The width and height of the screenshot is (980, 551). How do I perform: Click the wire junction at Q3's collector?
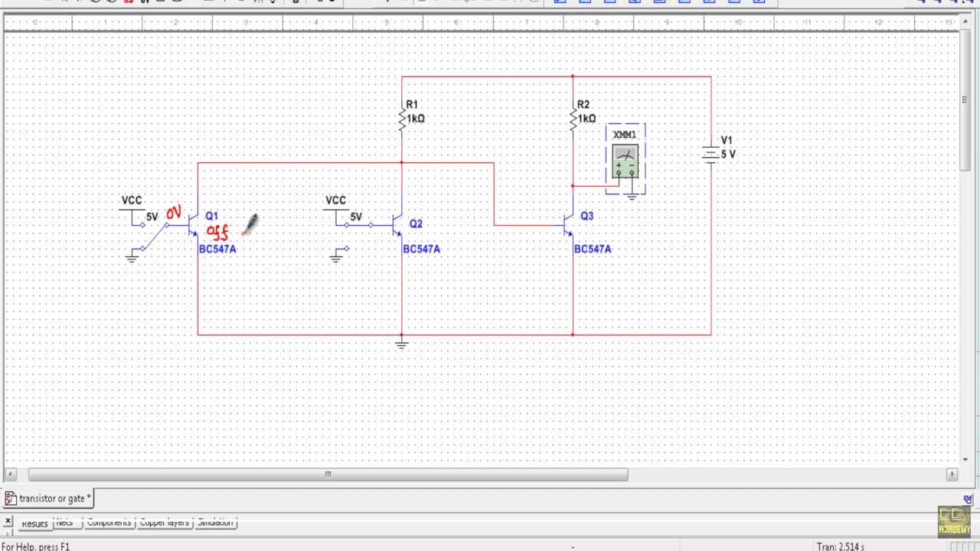(573, 185)
